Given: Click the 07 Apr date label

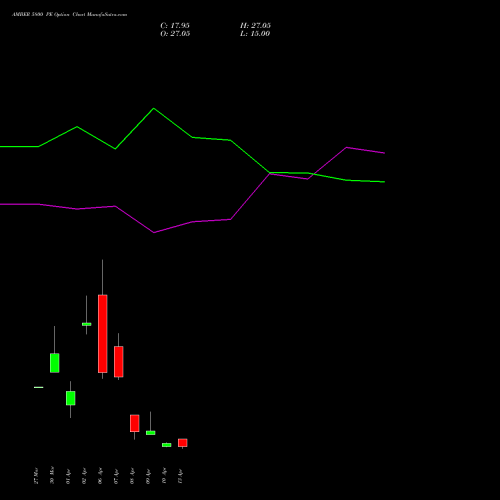Looking at the screenshot, I should click(116, 477).
